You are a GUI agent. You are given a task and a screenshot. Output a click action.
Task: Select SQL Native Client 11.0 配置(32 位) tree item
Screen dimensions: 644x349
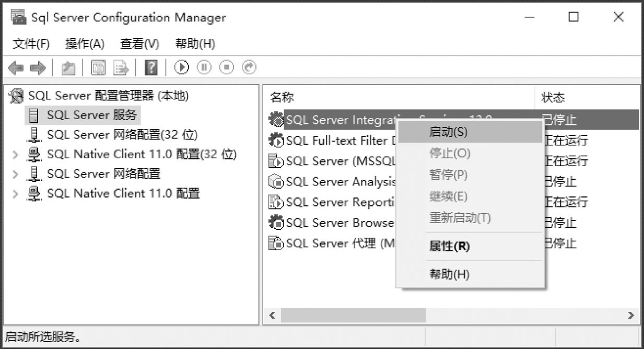[x=142, y=155]
